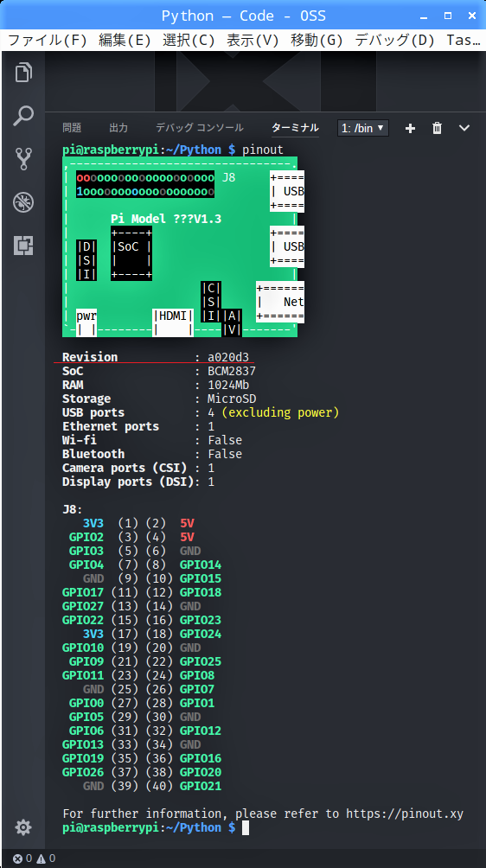Image resolution: width=486 pixels, height=868 pixels.
Task: Open the 移動(G) menu
Action: click(317, 40)
